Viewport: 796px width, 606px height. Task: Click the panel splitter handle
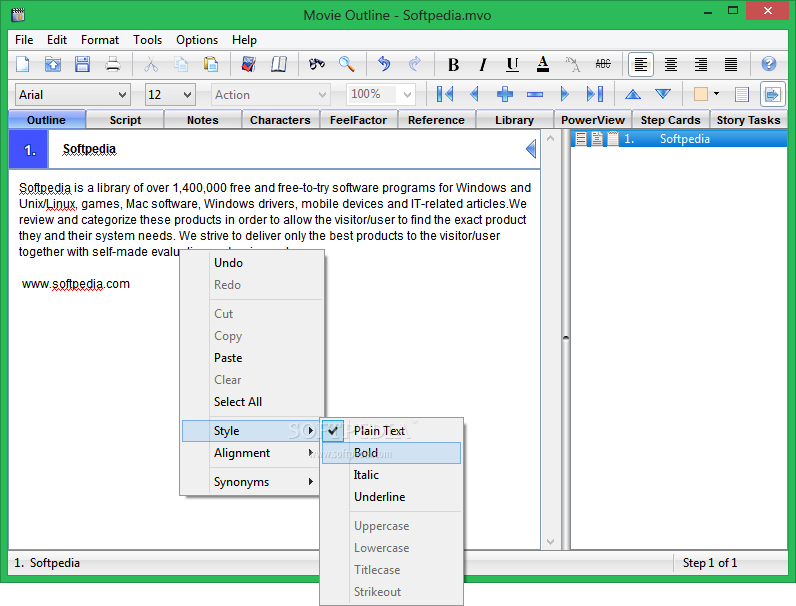(x=566, y=339)
